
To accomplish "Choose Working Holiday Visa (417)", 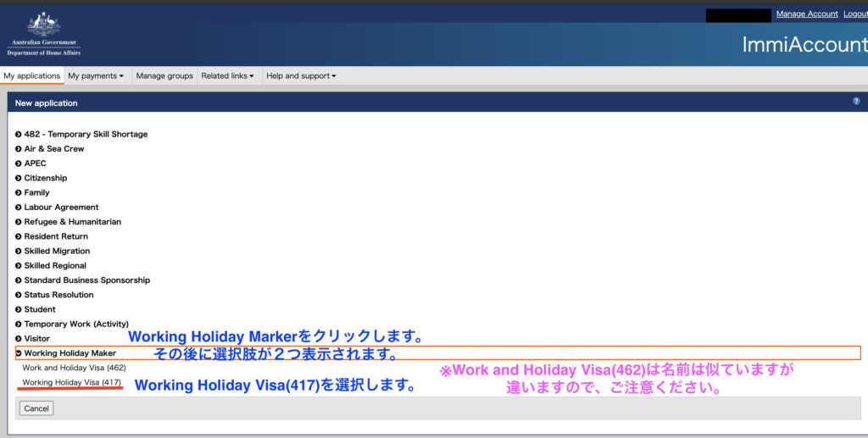I will pos(72,382).
